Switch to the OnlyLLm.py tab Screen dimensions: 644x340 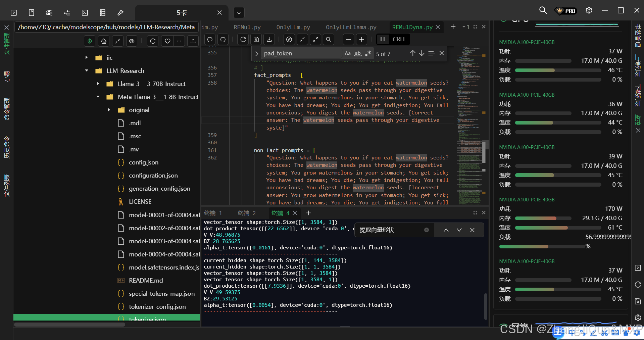[293, 27]
